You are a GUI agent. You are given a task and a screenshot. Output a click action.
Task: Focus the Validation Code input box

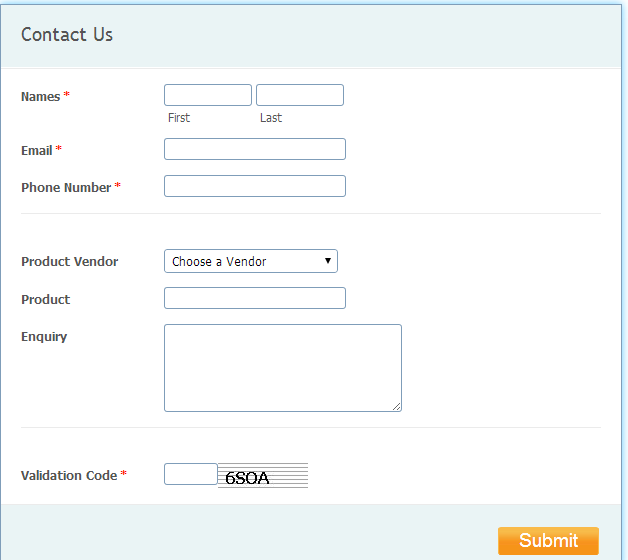click(191, 474)
